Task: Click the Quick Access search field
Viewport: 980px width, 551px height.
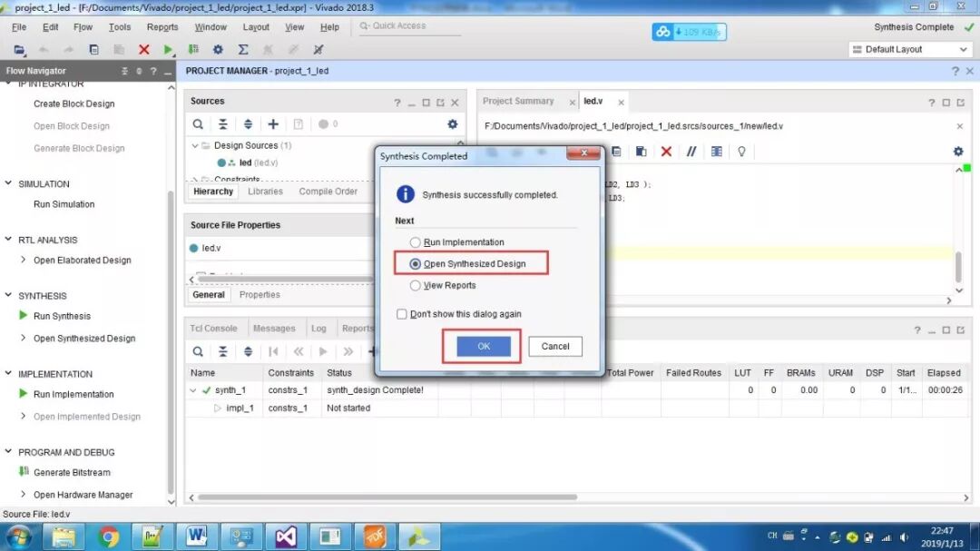Action: tap(409, 26)
